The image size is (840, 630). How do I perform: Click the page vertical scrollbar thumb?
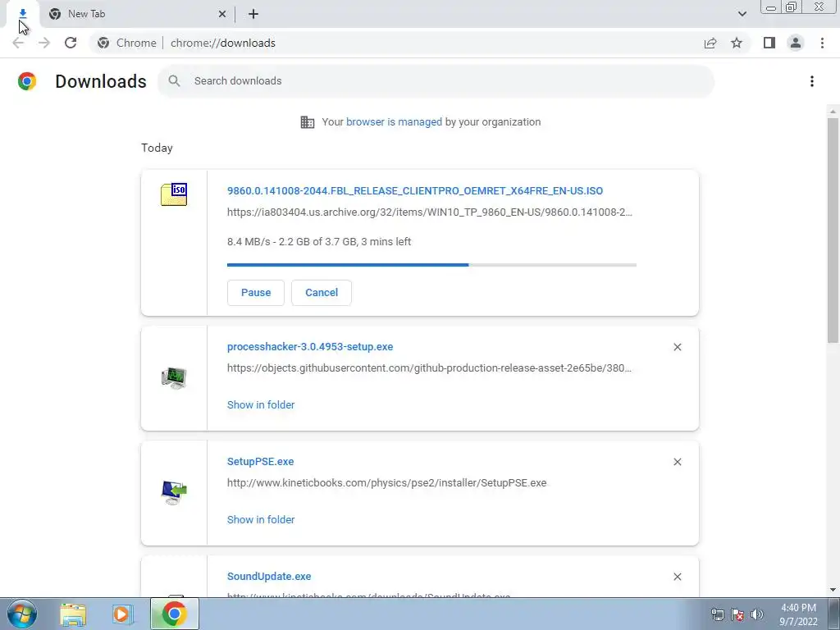point(833,231)
